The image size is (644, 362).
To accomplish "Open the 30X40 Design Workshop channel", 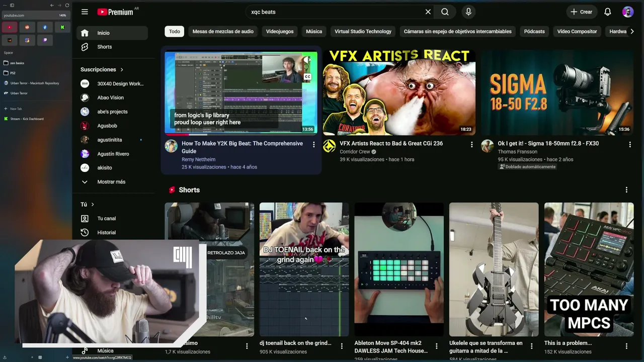I will pos(112,84).
